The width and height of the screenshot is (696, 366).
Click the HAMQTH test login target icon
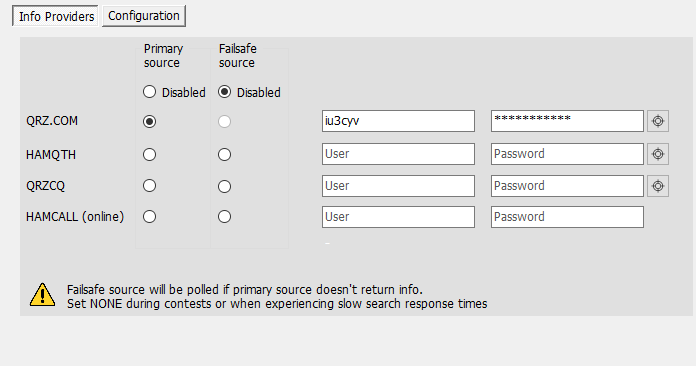[658, 154]
